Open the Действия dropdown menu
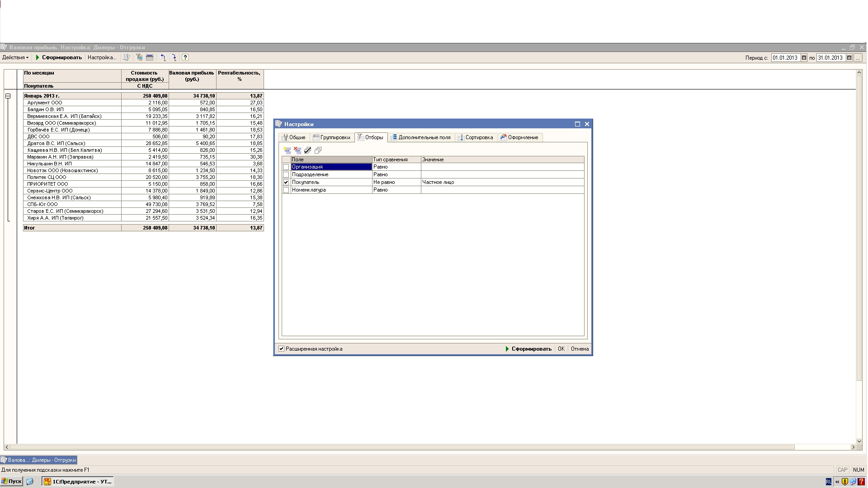 (x=15, y=57)
